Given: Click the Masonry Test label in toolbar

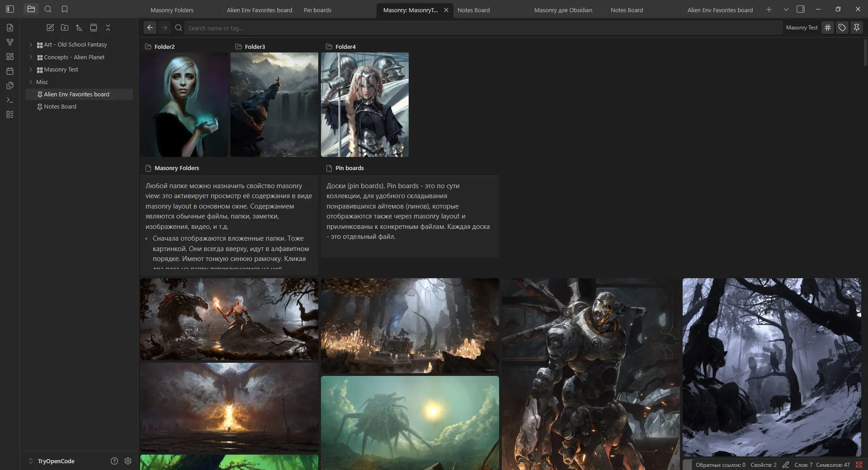Looking at the screenshot, I should [802, 28].
